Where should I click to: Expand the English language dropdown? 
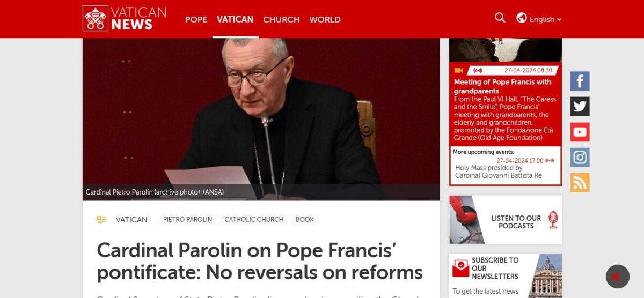point(545,19)
